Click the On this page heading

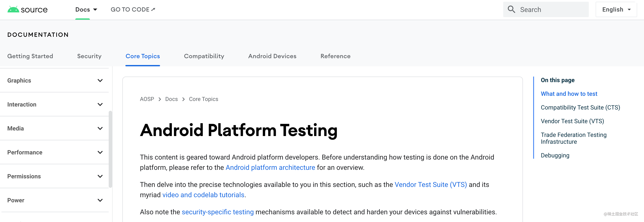click(x=558, y=80)
